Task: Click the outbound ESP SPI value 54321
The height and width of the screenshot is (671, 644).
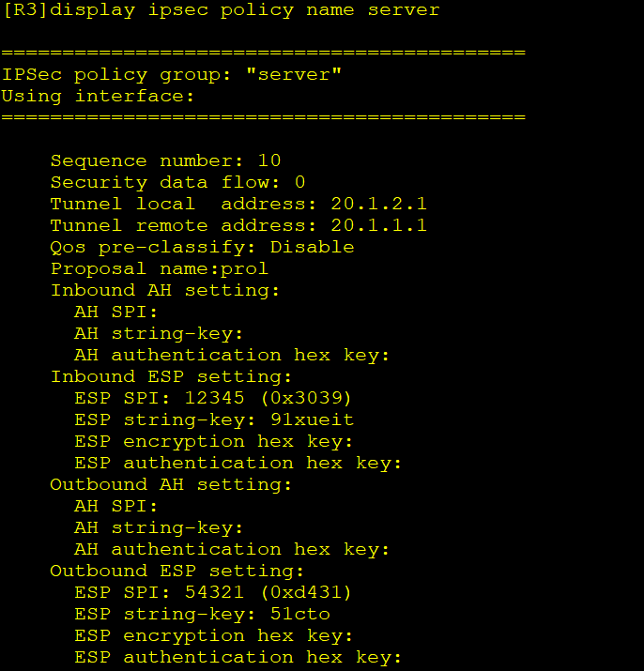Action: coord(214,592)
